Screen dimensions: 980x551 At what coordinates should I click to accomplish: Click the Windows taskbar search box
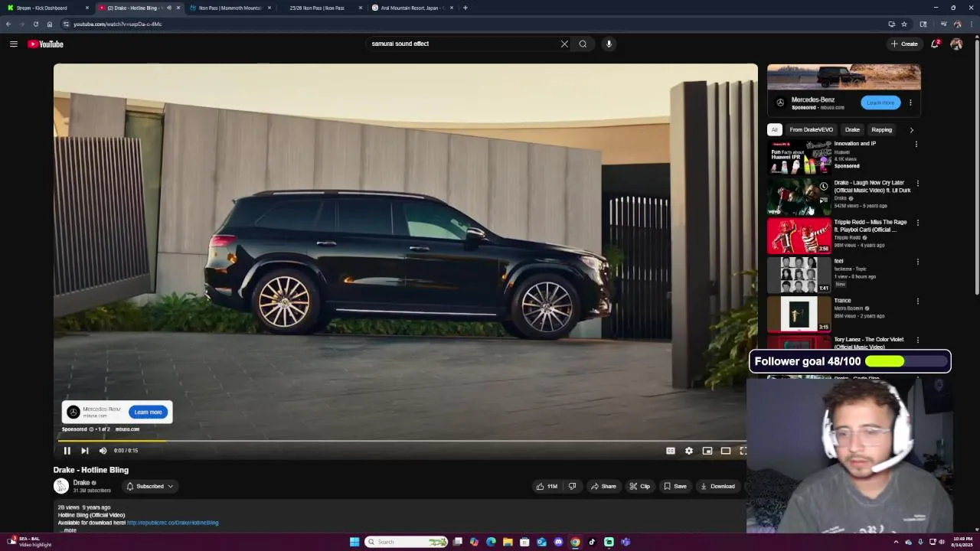[406, 542]
